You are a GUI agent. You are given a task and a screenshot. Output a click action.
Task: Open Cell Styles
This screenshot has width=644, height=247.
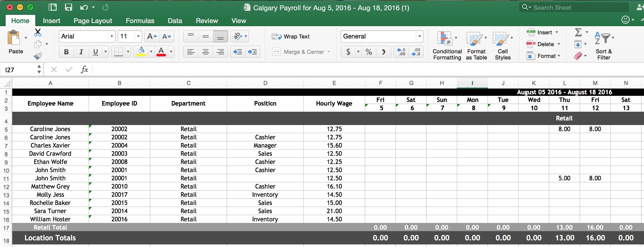tap(503, 46)
